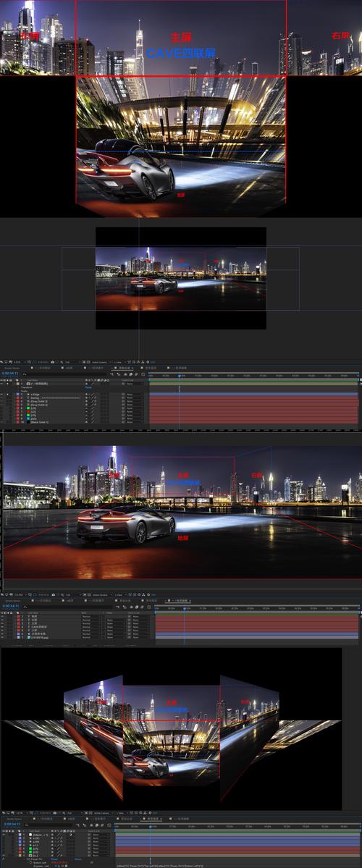Select the Transform property in top timeline
The image size is (362, 868).
click(x=27, y=387)
